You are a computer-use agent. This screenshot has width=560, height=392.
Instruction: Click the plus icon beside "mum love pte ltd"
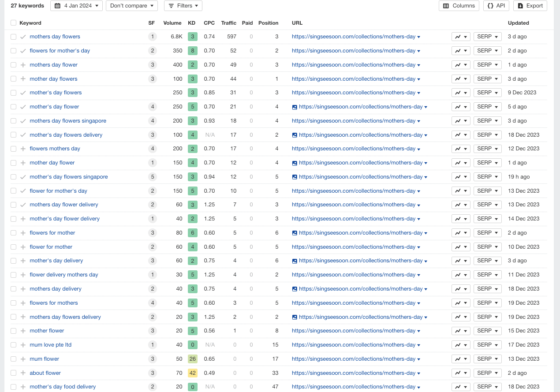point(23,345)
